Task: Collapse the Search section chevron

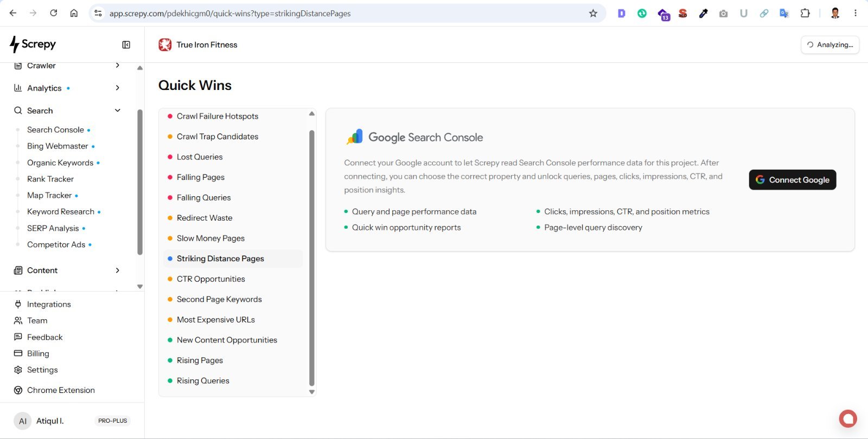Action: tap(118, 111)
